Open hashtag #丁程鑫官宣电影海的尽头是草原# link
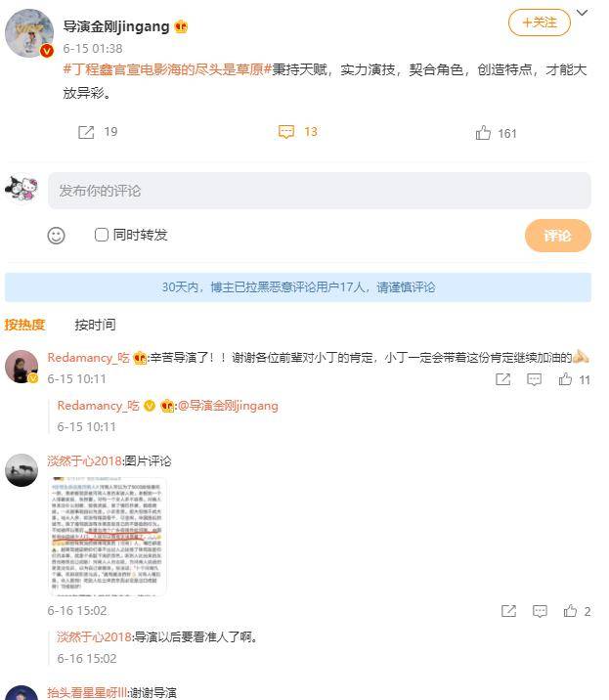Viewport: 609px width, 700px height. (x=167, y=69)
